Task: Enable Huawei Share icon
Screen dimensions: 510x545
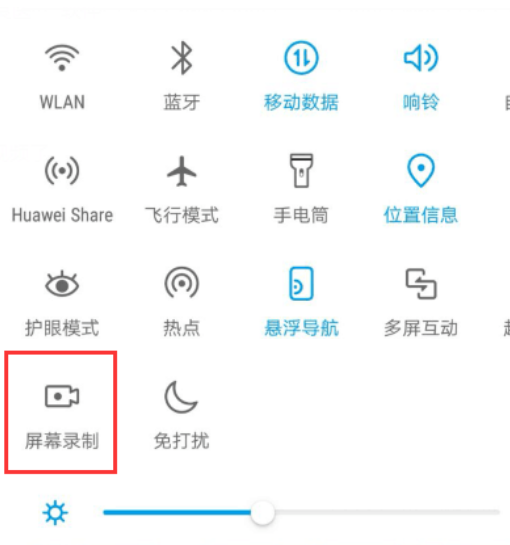Action: tap(62, 171)
